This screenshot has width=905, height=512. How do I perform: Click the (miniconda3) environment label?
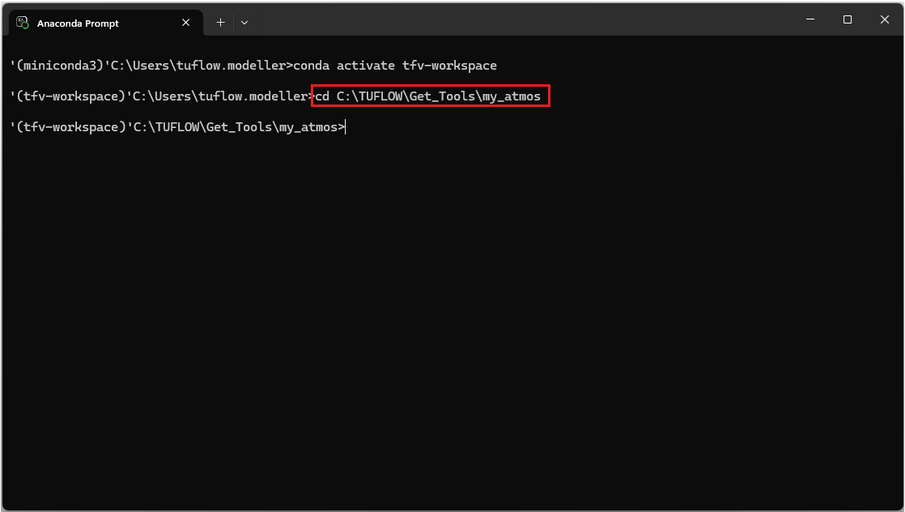(x=60, y=66)
